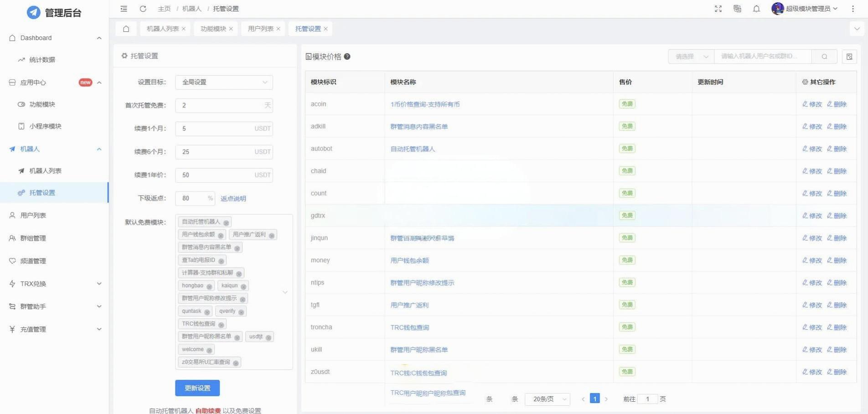Go to next page arrow

[x=606, y=399]
